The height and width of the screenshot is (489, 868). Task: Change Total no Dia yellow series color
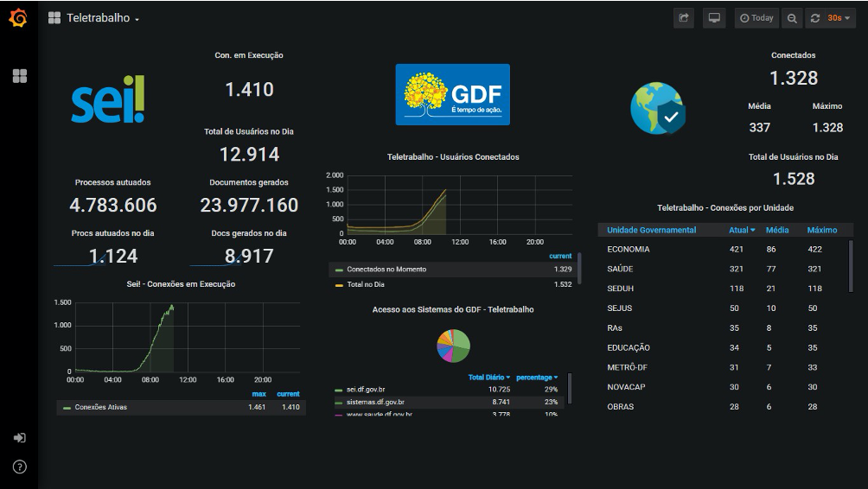click(x=340, y=285)
